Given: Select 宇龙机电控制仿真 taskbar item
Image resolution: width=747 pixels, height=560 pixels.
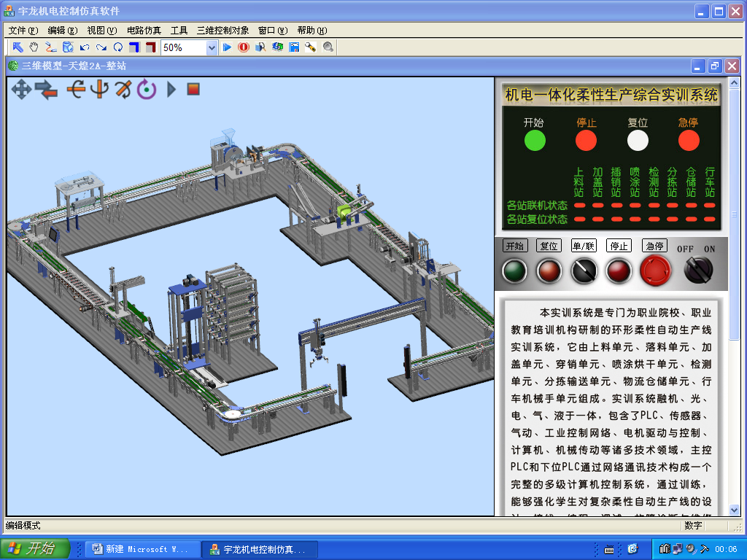Looking at the screenshot, I should 259,549.
